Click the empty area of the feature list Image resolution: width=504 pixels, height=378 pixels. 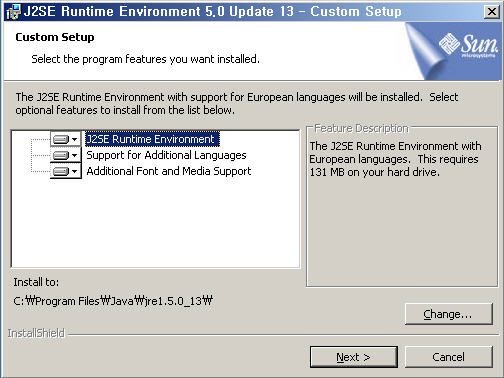[x=155, y=223]
